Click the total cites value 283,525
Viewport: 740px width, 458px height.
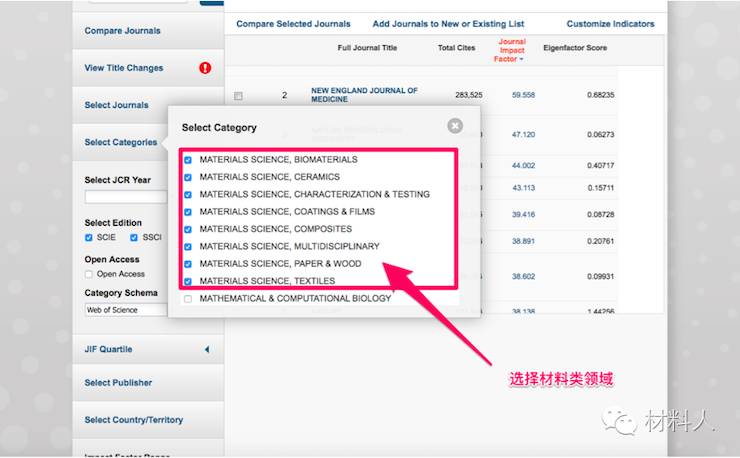pos(469,95)
